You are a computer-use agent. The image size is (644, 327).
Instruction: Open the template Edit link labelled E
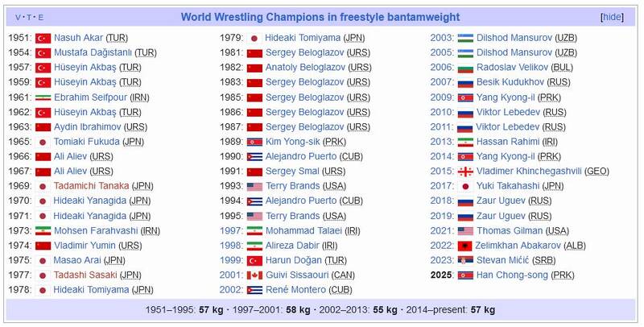(41, 17)
